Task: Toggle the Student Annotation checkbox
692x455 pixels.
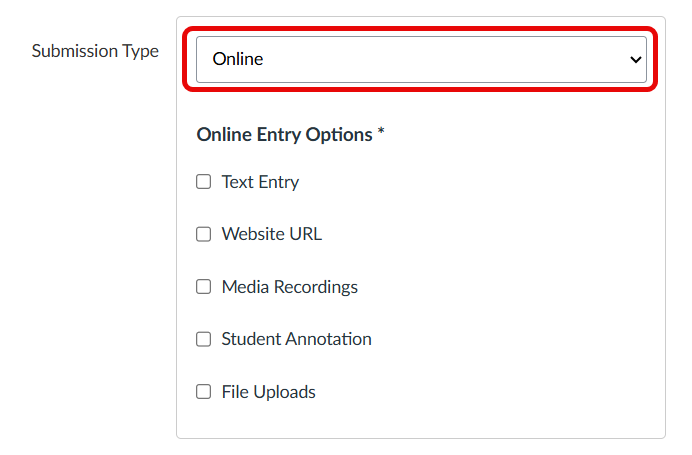Action: 204,339
